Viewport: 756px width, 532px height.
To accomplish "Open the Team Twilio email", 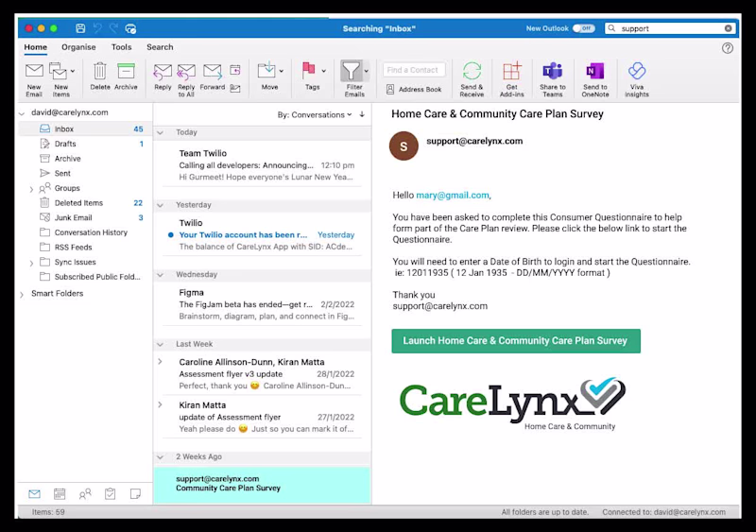I will tap(263, 165).
